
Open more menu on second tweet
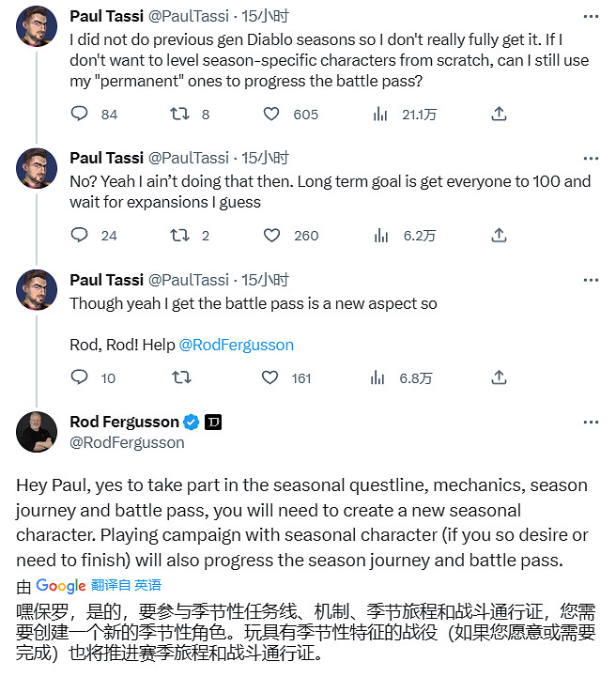pos(590,157)
